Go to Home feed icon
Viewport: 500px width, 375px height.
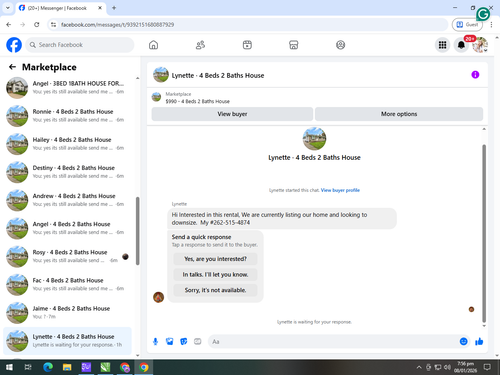click(x=153, y=45)
